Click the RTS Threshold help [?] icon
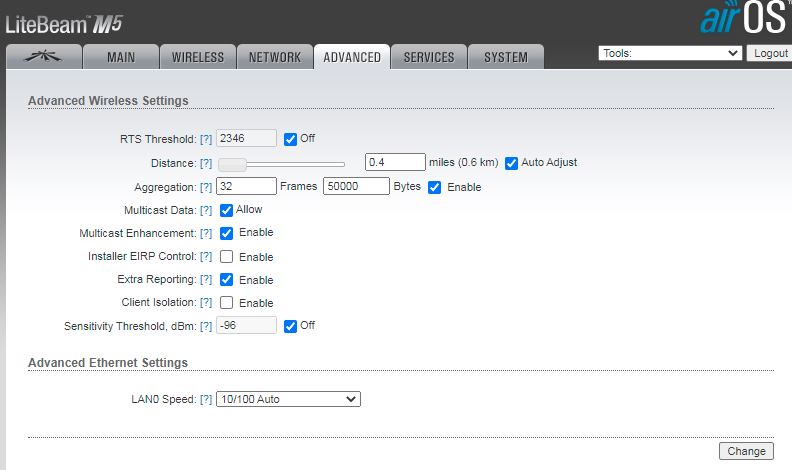This screenshot has height=470, width=792. click(x=206, y=139)
